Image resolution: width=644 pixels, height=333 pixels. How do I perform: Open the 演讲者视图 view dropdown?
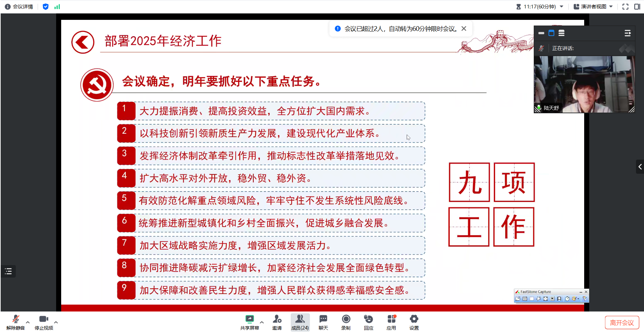tap(593, 7)
